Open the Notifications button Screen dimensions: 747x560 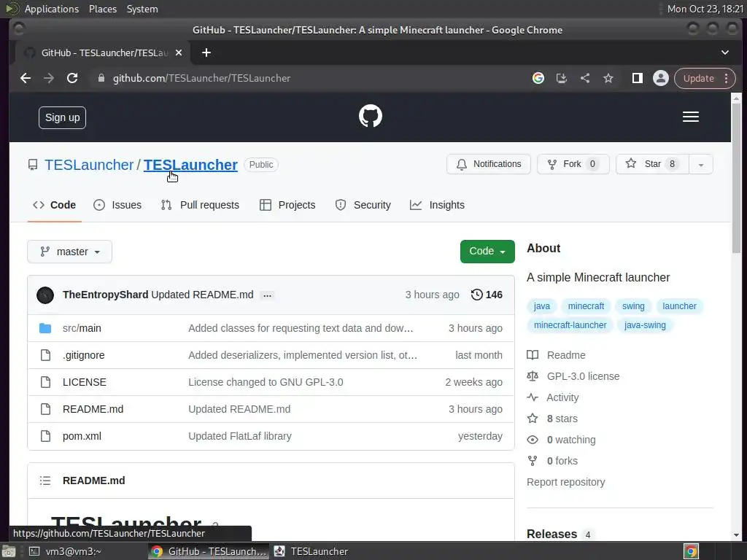pyautogui.click(x=488, y=164)
